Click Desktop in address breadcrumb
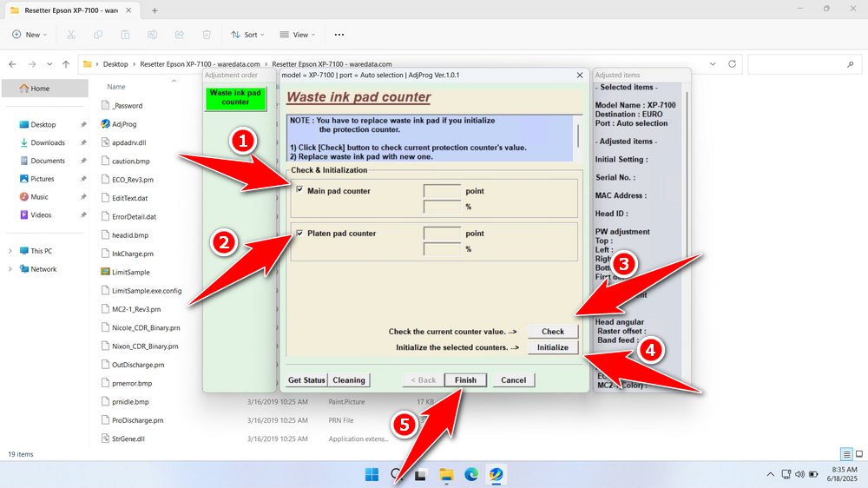868x488 pixels. point(115,64)
